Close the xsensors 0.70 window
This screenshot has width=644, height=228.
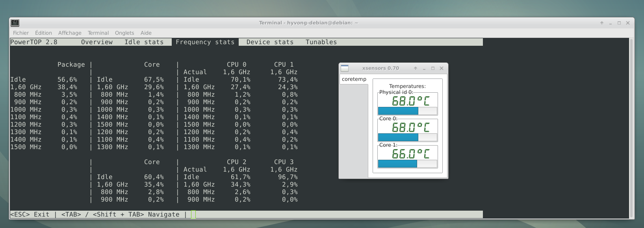pos(442,68)
